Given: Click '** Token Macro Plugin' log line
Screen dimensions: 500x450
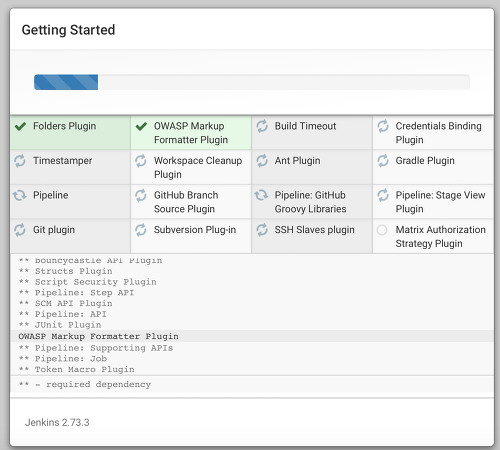Looking at the screenshot, I should (76, 369).
